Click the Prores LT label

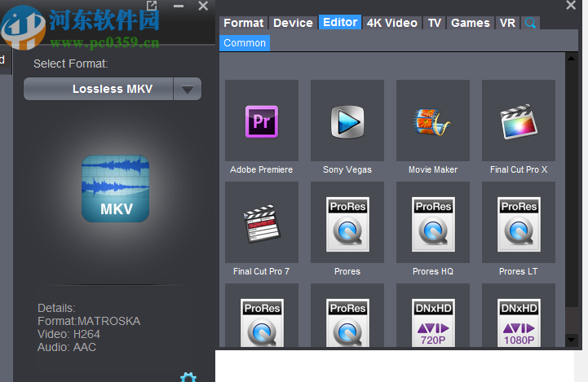tap(518, 271)
